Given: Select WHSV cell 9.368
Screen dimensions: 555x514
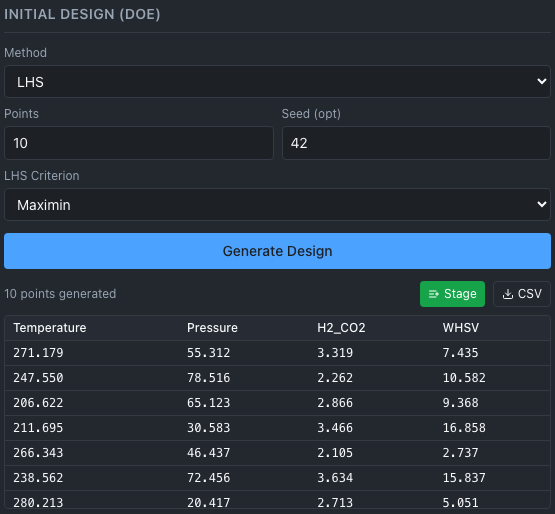Looking at the screenshot, I should (460, 402).
